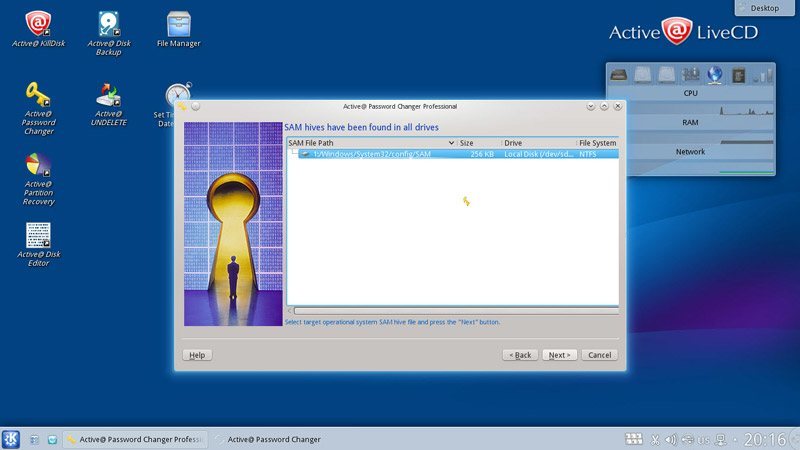Sort list by SAM File Path column
This screenshot has height=450, width=800.
click(x=370, y=143)
